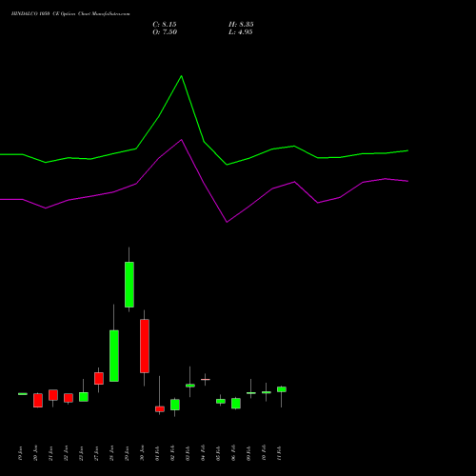Select the 01 Feb date label

click(x=157, y=453)
